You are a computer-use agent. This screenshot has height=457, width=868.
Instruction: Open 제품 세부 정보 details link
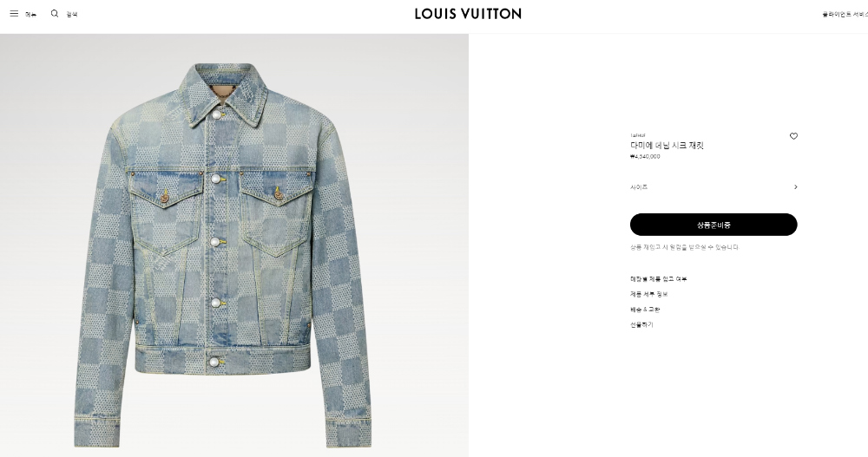(x=648, y=294)
